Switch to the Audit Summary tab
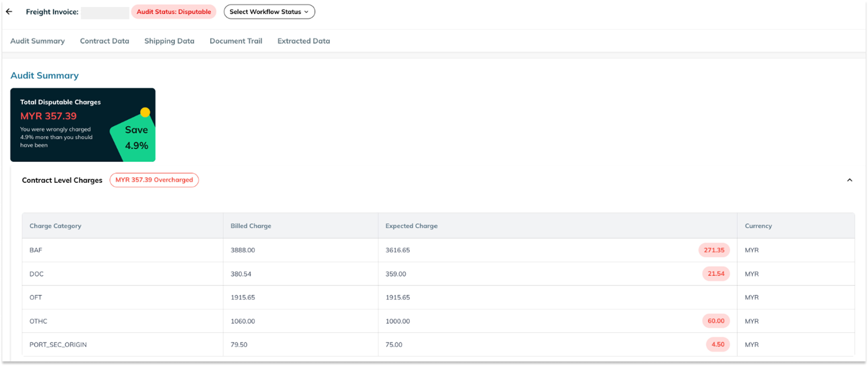The image size is (868, 366). (x=37, y=41)
